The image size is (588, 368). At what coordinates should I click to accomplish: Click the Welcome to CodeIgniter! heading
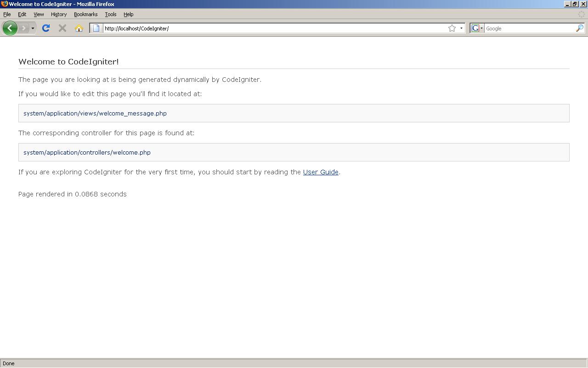tap(68, 62)
